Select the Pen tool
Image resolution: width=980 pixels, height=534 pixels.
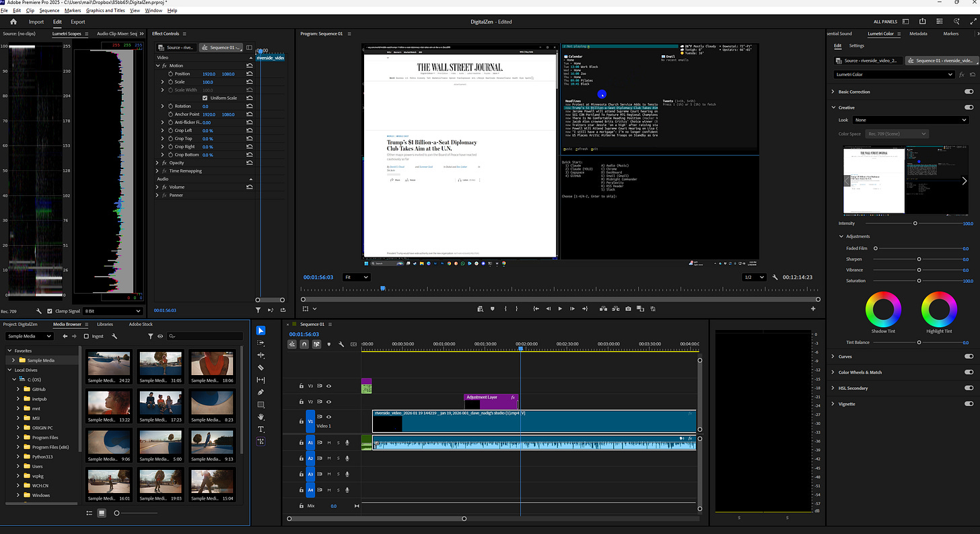coord(261,392)
